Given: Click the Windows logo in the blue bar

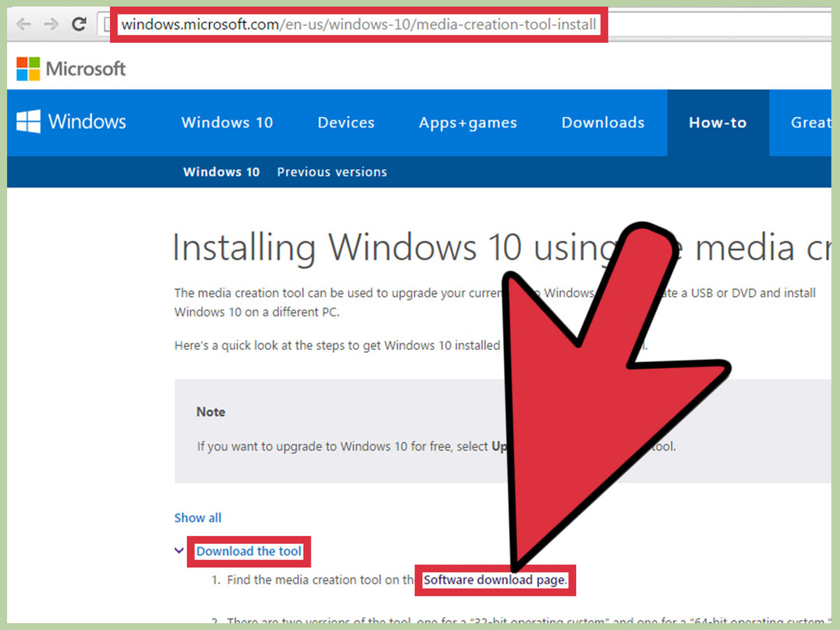Looking at the screenshot, I should (71, 122).
